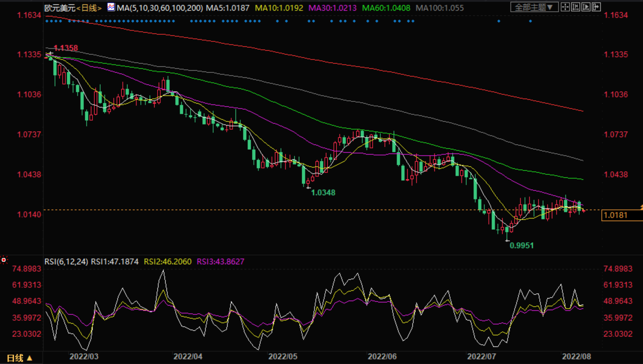The width and height of the screenshot is (643, 364).
Task: Click the 2022/05 date on the time axis
Action: [283, 356]
